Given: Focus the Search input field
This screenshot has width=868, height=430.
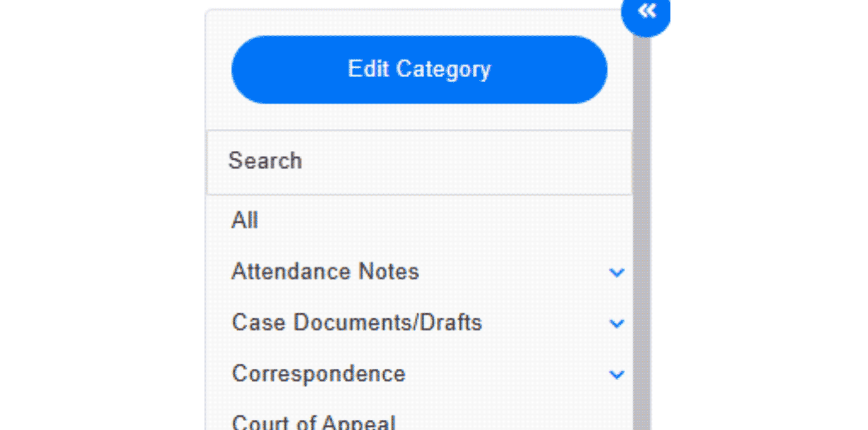Looking at the screenshot, I should 419,162.
